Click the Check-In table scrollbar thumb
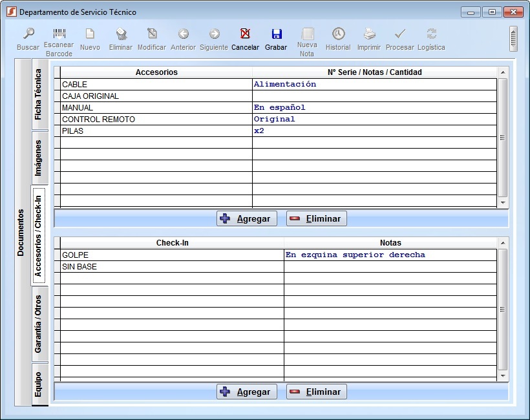The width and height of the screenshot is (530, 420). [x=503, y=310]
